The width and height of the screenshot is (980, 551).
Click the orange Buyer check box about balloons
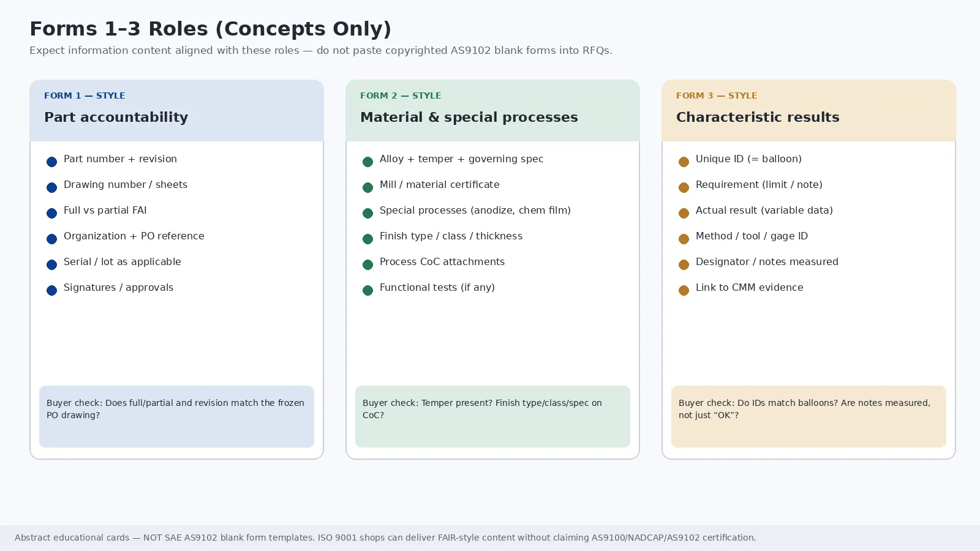tap(809, 416)
